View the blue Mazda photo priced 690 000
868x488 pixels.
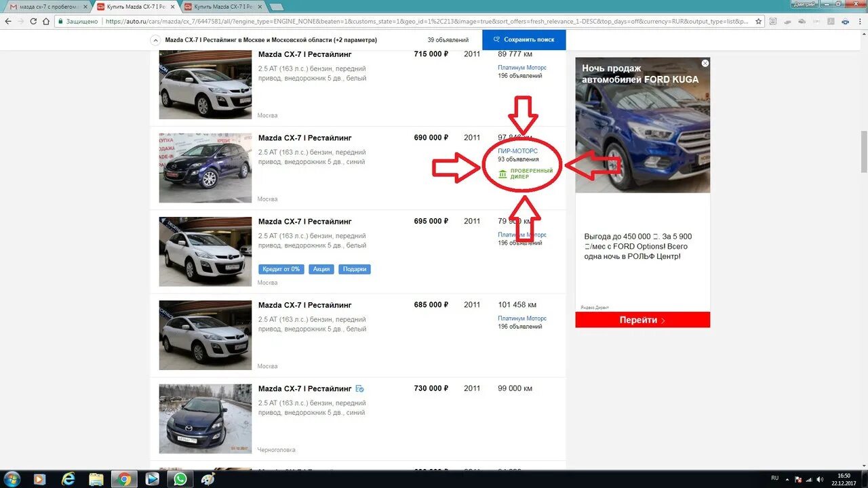[x=205, y=168]
